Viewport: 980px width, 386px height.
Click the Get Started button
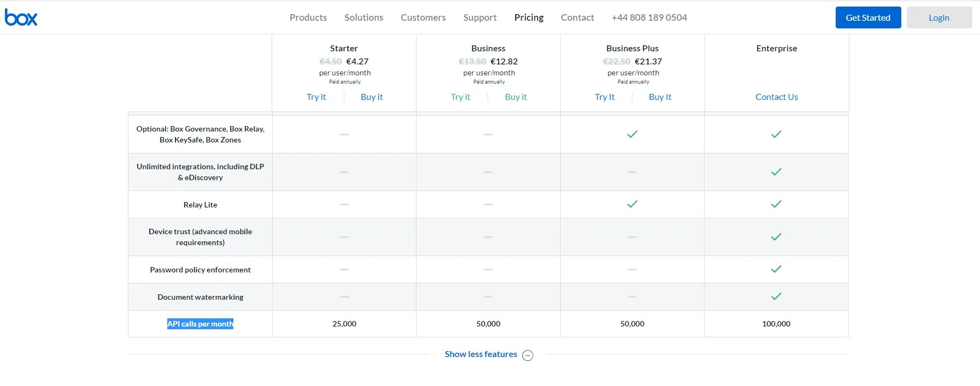tap(868, 17)
